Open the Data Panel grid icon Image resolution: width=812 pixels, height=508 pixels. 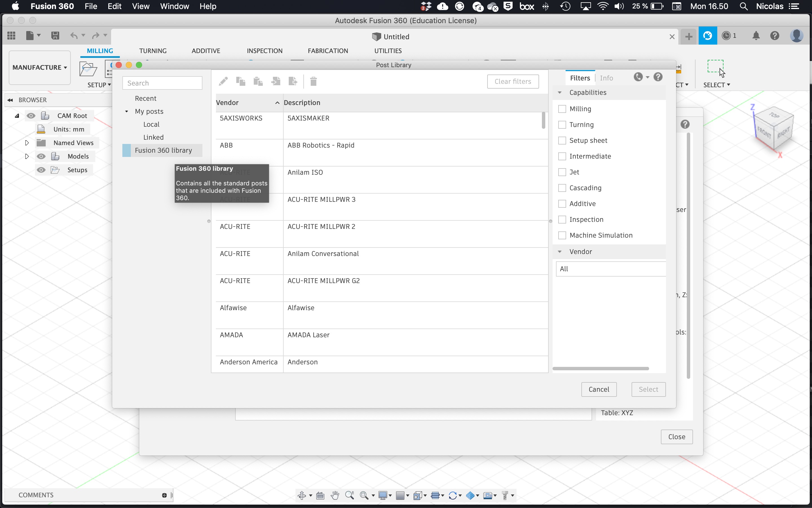click(x=11, y=36)
